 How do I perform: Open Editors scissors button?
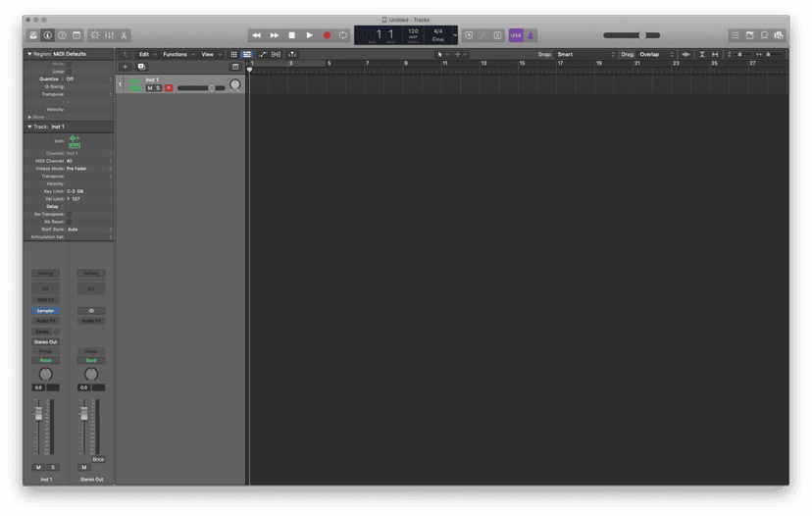click(x=124, y=35)
